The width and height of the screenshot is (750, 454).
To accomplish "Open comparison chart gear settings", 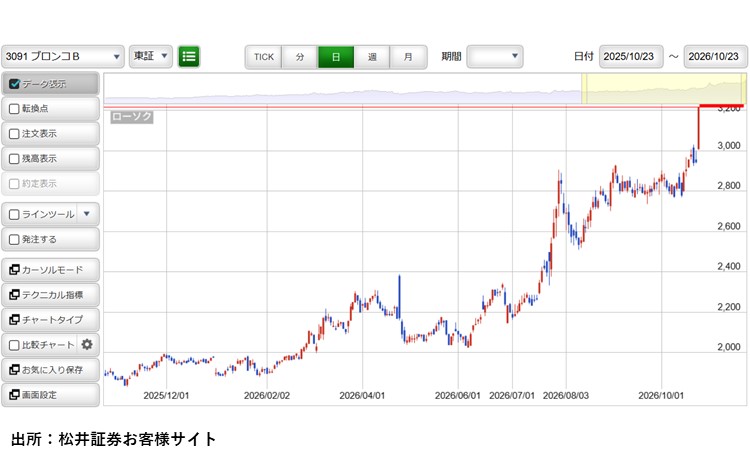I will click(87, 344).
